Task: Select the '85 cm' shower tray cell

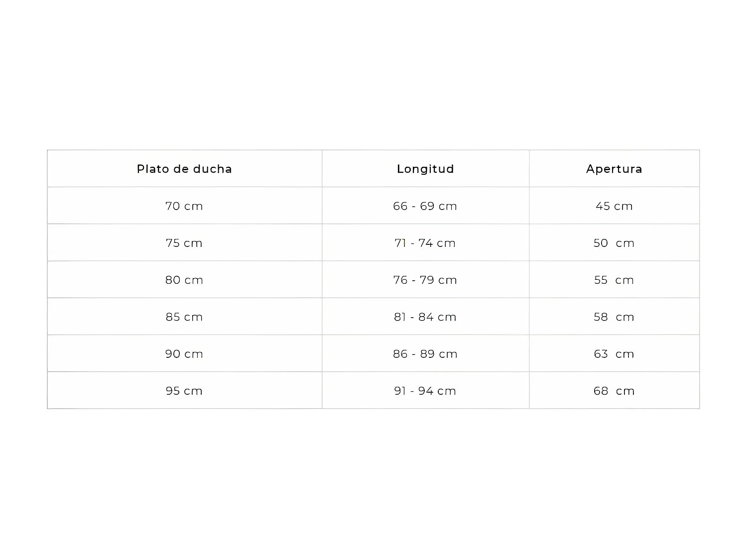Action: coord(184,317)
